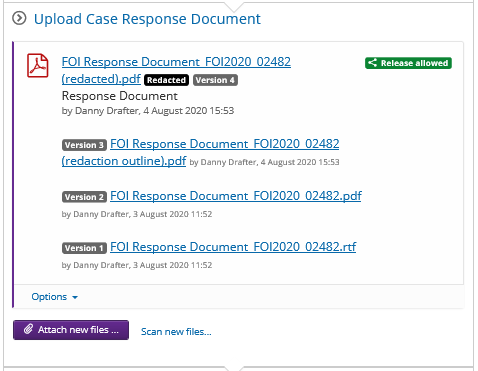This screenshot has width=478, height=371.
Task: Click 'by Danny Drafter, 3 August 2020 11:52' under Version 1
Action: 137,265
